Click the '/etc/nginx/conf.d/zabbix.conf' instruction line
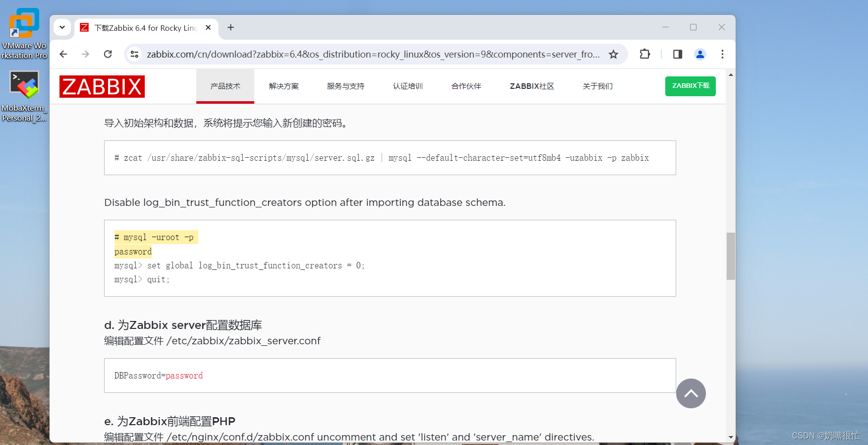The width and height of the screenshot is (868, 445). (349, 437)
